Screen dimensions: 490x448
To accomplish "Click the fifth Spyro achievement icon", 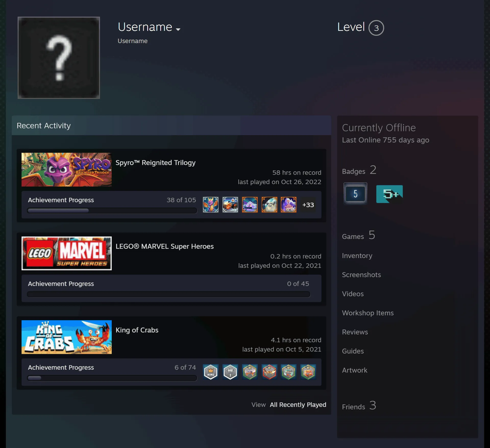I will (289, 204).
